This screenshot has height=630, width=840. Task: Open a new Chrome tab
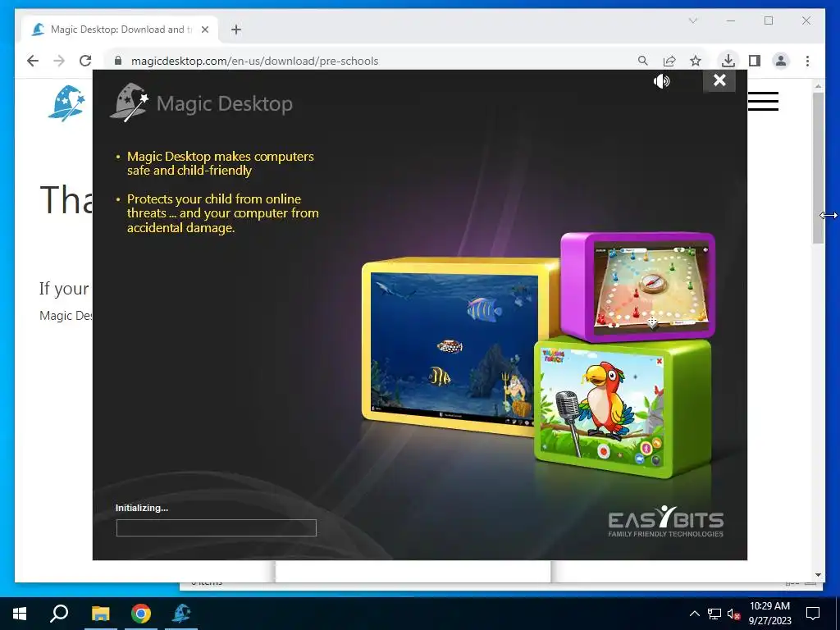236,30
